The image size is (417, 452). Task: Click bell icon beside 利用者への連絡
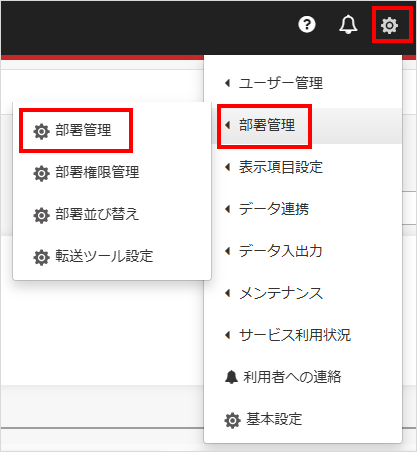click(231, 377)
